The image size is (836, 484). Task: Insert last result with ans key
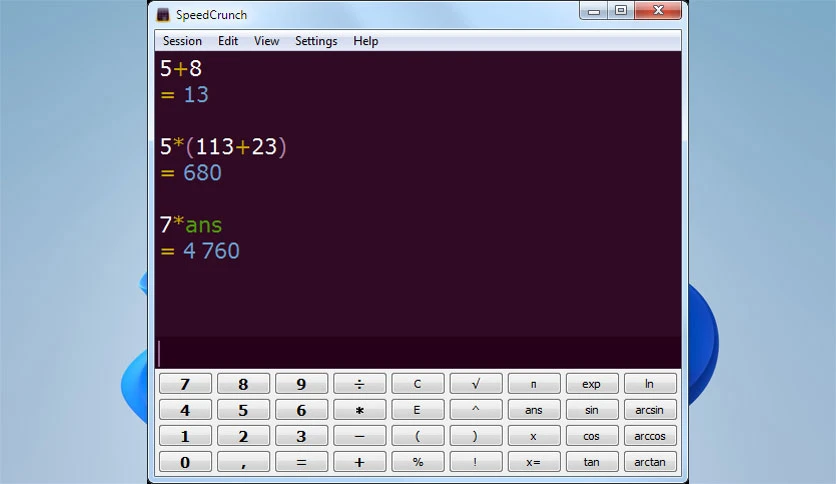coord(534,410)
